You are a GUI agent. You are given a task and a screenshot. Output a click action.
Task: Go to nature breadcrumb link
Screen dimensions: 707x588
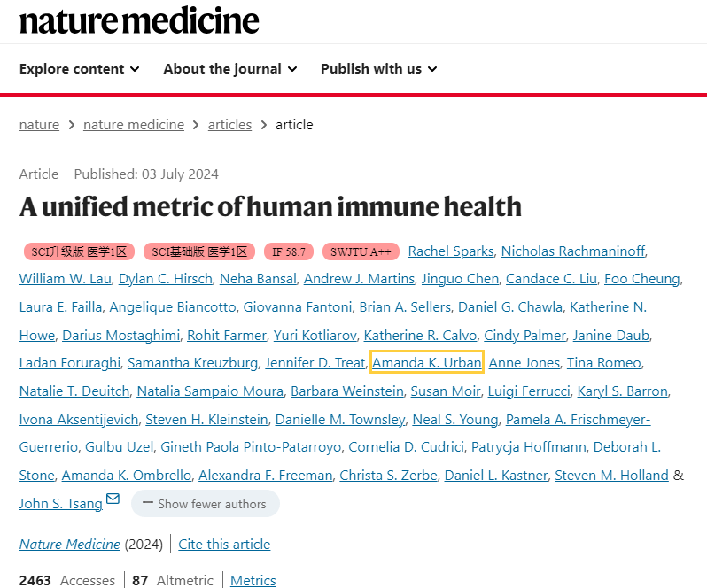pyautogui.click(x=39, y=125)
